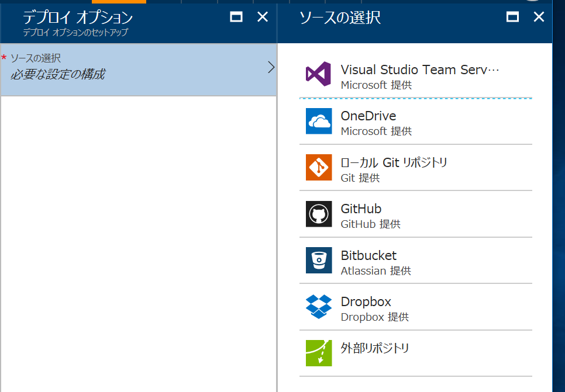Pick the green external repository icon
The height and width of the screenshot is (392, 565).
[319, 353]
